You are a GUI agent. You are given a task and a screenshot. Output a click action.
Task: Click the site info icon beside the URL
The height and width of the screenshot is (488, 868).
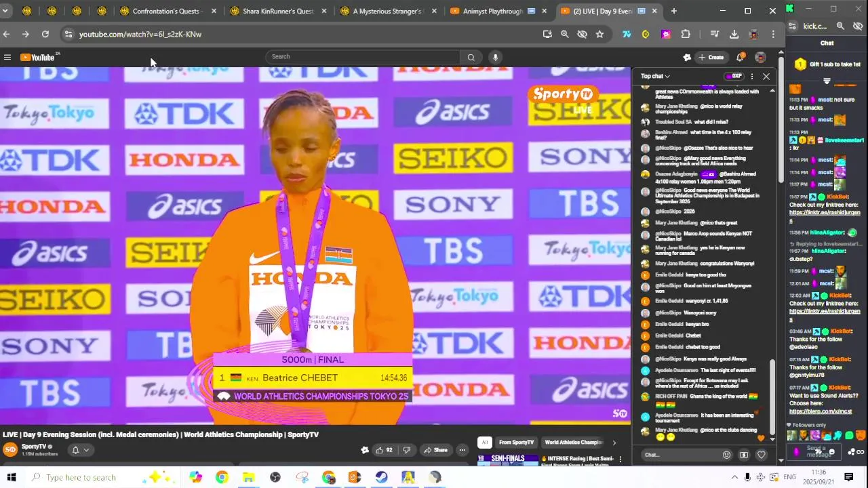click(x=68, y=34)
